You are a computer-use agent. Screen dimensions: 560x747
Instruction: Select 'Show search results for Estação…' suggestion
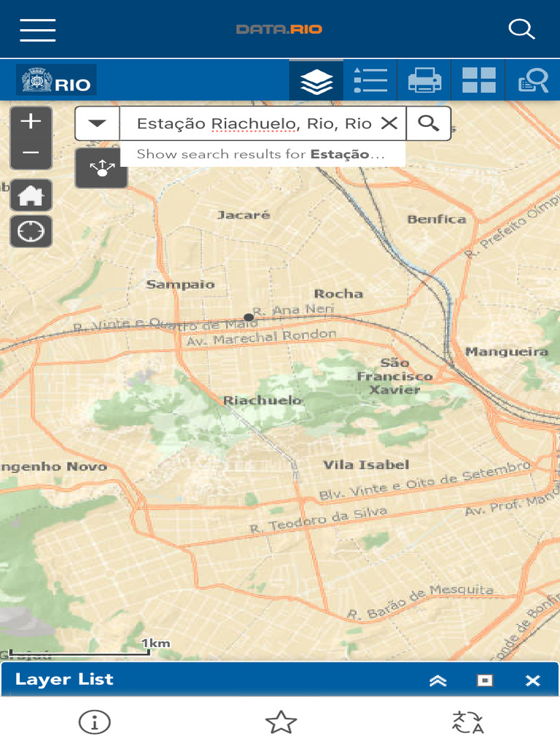[262, 154]
